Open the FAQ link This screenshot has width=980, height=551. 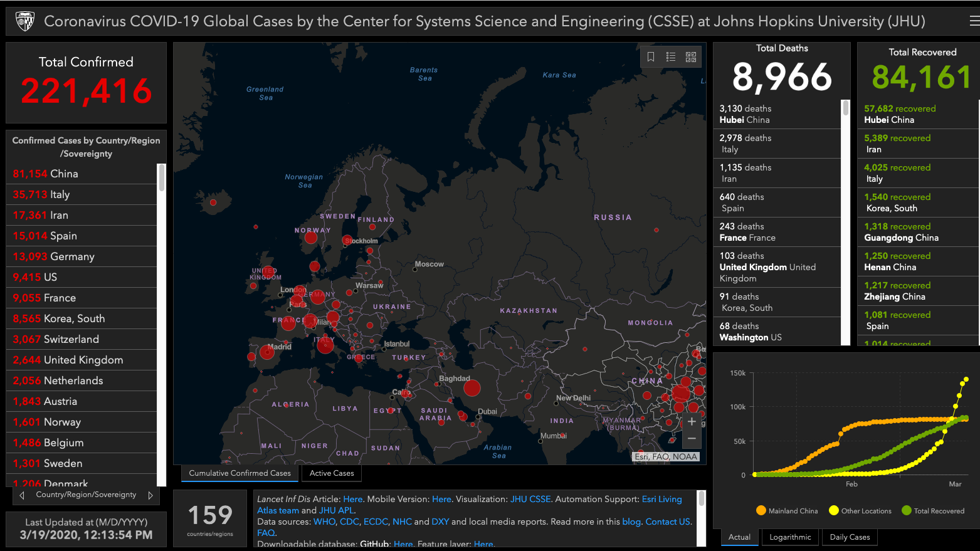click(266, 532)
